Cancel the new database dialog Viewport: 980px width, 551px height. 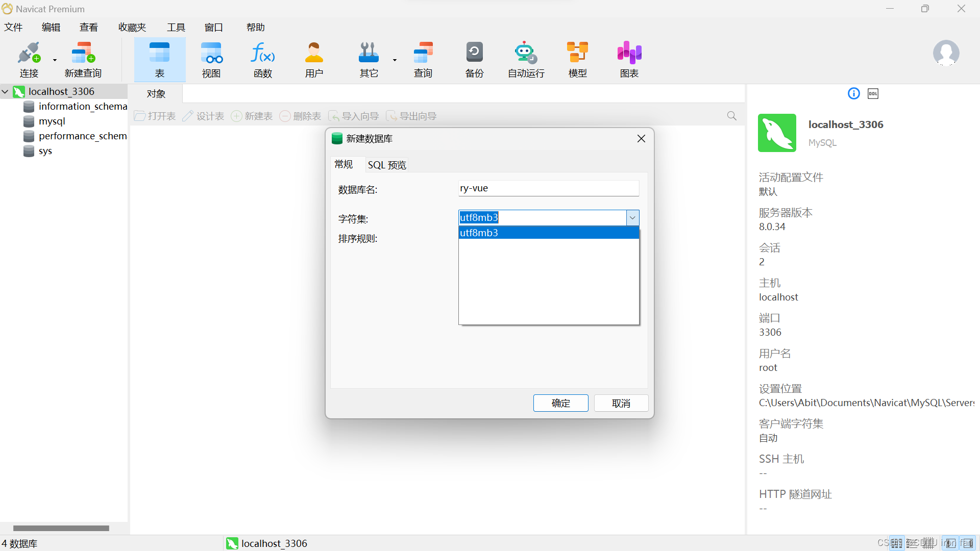(x=621, y=403)
